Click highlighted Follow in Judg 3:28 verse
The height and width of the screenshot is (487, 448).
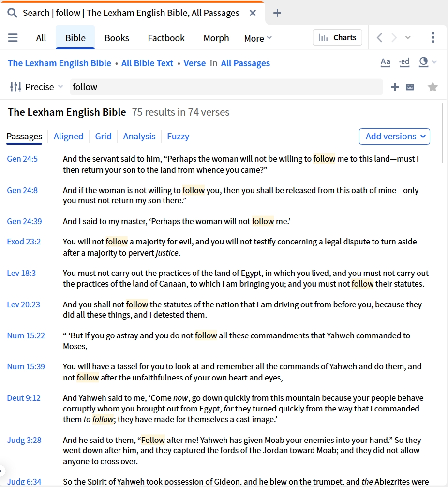(x=153, y=441)
